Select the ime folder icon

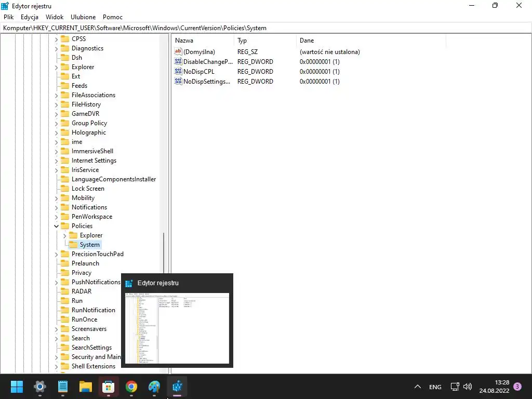(x=65, y=141)
